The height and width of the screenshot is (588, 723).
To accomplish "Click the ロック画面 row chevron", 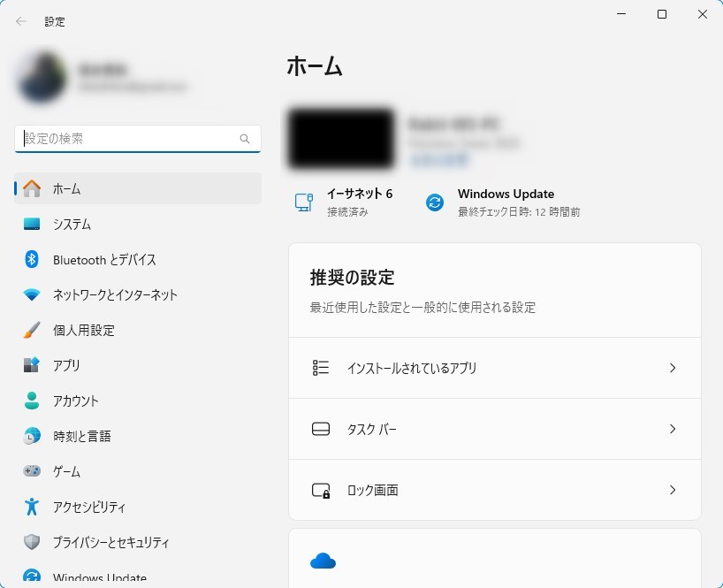I will tap(673, 490).
